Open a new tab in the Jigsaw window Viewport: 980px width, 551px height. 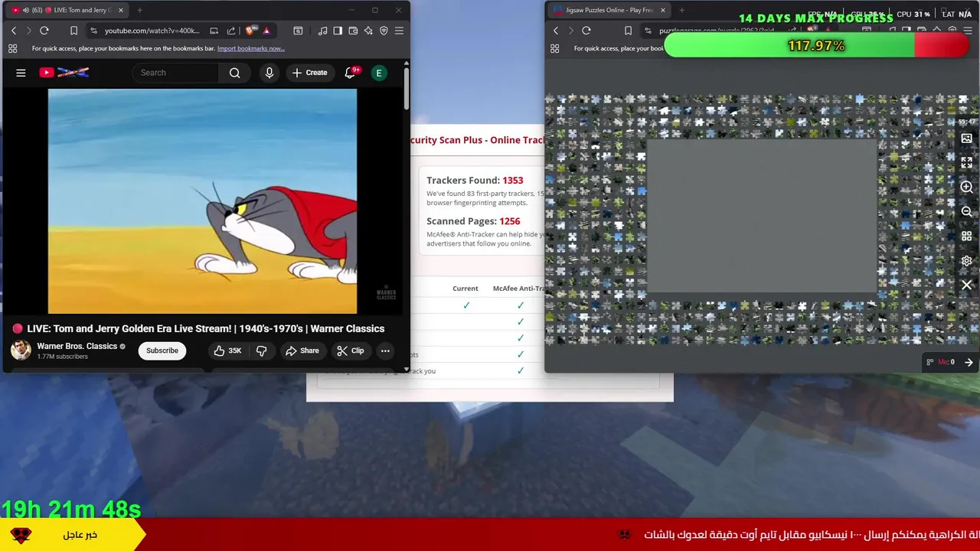tap(681, 10)
